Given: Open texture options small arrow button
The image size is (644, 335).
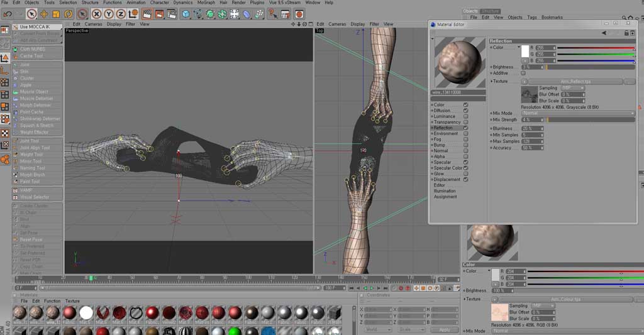Looking at the screenshot, I should [x=525, y=82].
